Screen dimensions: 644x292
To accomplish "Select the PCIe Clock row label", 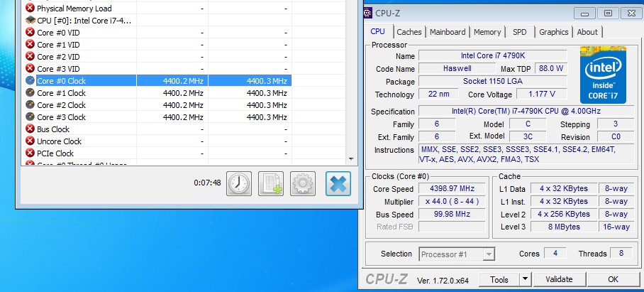I will click(55, 153).
